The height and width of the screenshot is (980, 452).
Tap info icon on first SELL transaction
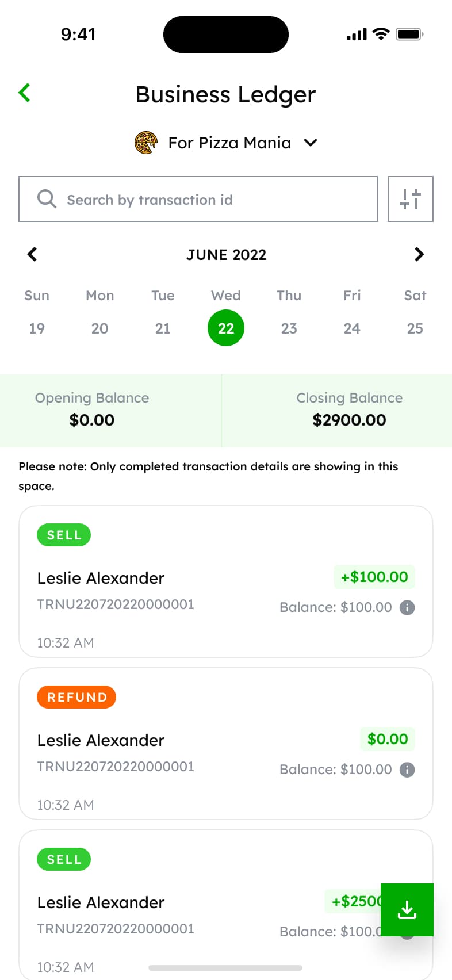407,607
